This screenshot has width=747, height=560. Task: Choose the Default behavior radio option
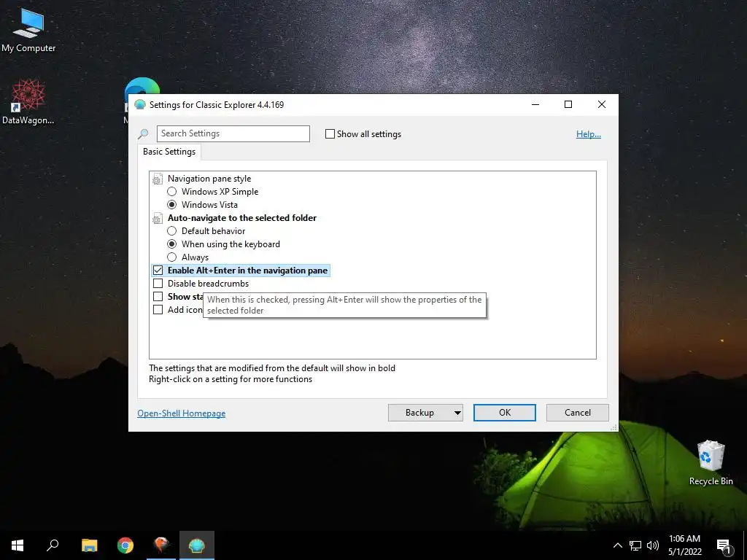172,231
